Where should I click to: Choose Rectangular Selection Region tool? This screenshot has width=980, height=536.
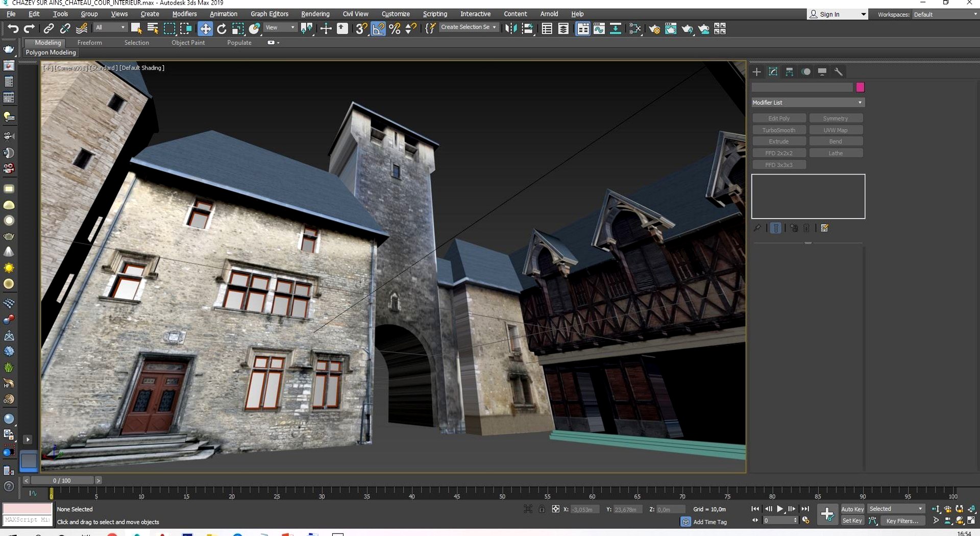tap(169, 29)
